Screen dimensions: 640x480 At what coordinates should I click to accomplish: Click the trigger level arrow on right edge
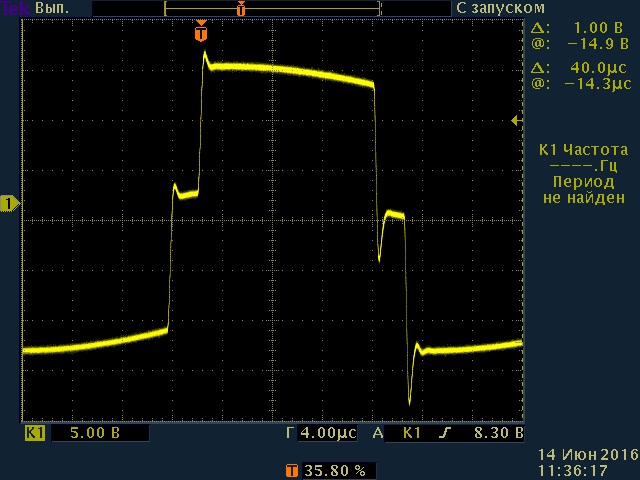pos(515,120)
